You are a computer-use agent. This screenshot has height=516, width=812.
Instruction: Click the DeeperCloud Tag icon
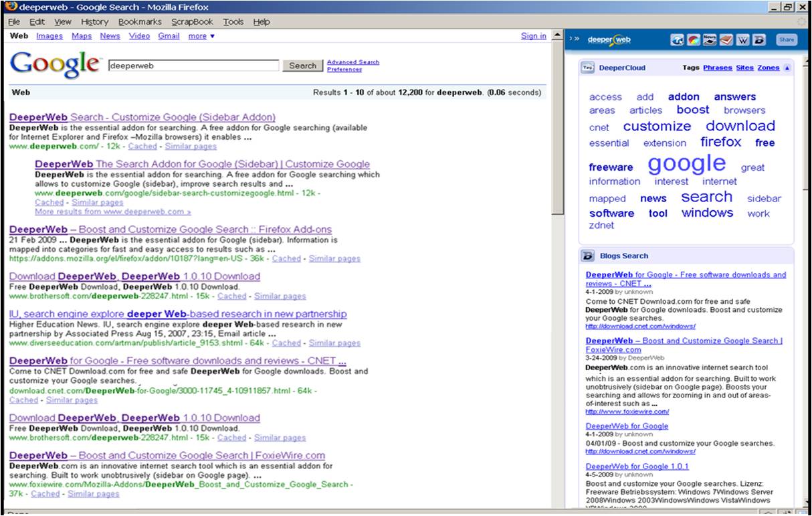(x=588, y=68)
